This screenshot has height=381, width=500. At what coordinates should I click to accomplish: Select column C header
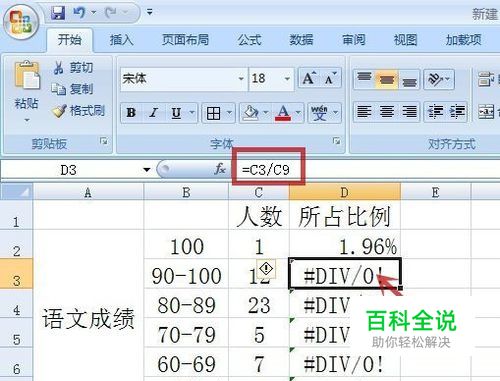(x=259, y=192)
